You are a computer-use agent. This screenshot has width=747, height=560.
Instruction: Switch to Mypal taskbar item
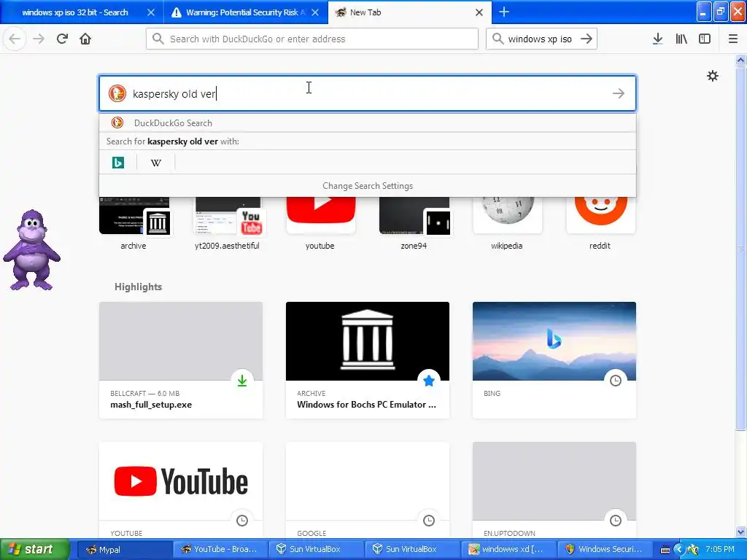tap(124, 549)
